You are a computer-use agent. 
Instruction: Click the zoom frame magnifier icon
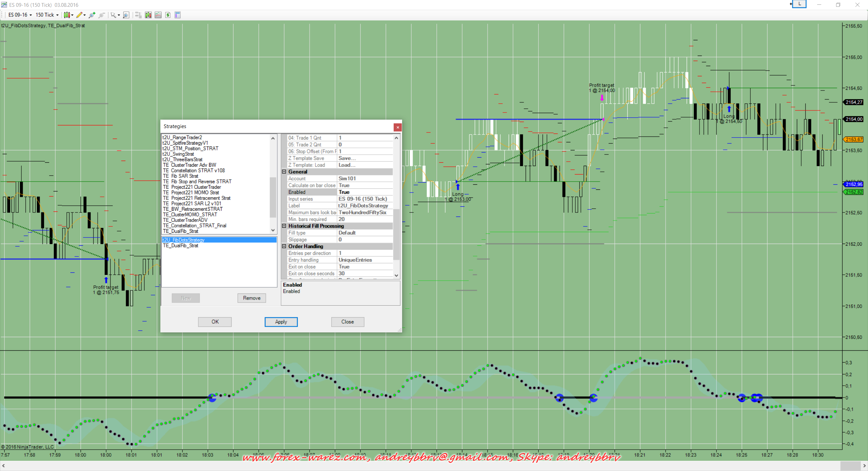click(x=126, y=15)
